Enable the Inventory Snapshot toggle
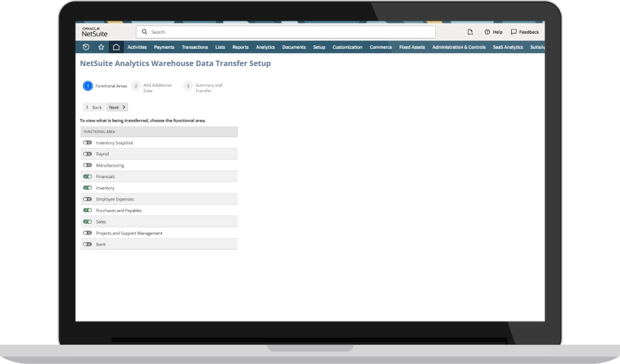 (87, 143)
